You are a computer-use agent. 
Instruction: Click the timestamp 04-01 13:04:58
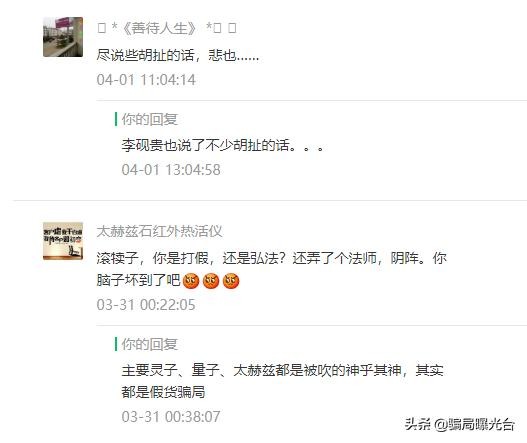pyautogui.click(x=171, y=170)
